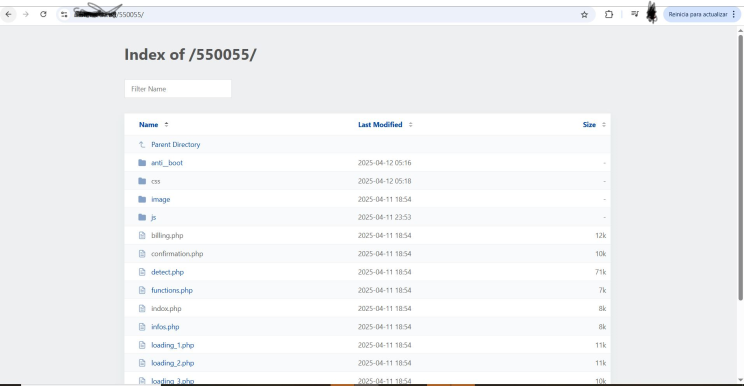Viewport: 744px width, 386px height.
Task: Click the file icon for loading_1.php
Action: pos(142,345)
